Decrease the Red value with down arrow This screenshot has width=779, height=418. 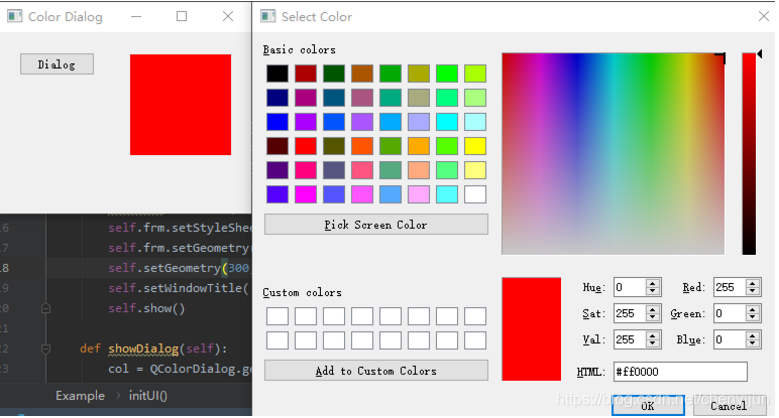click(753, 291)
